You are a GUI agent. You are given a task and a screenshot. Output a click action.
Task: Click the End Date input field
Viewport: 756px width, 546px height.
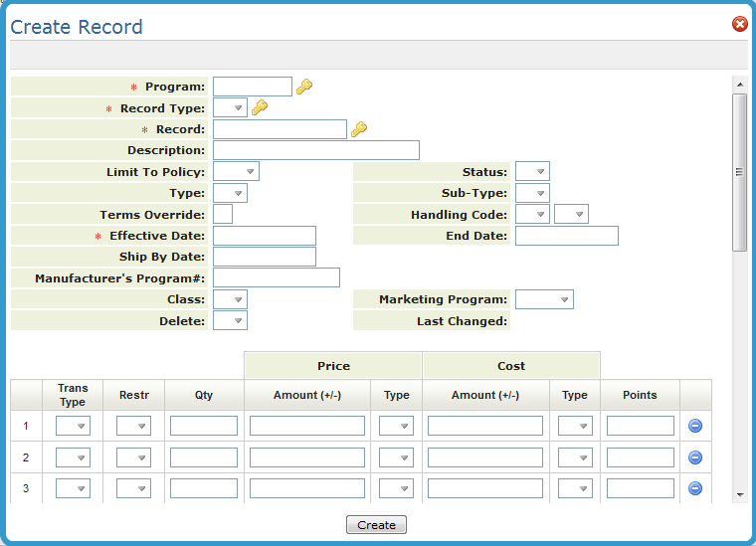coord(566,236)
